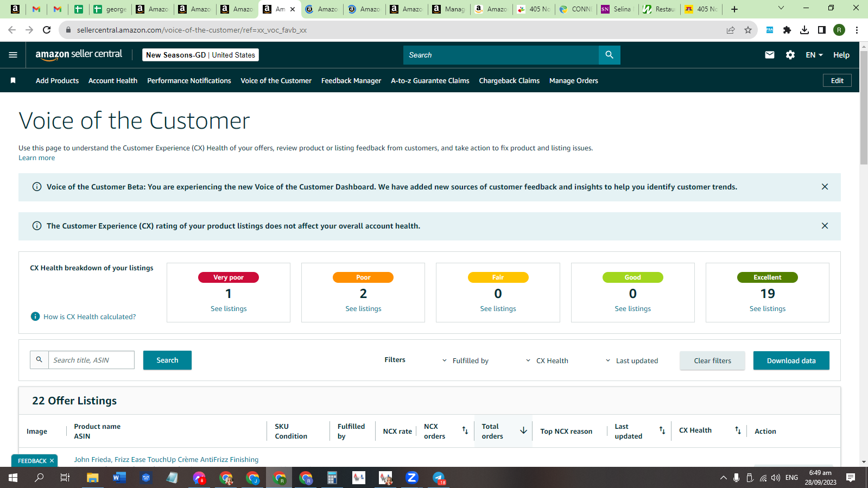Image resolution: width=868 pixels, height=488 pixels.
Task: Click the teal Search button for listings
Action: 167,360
